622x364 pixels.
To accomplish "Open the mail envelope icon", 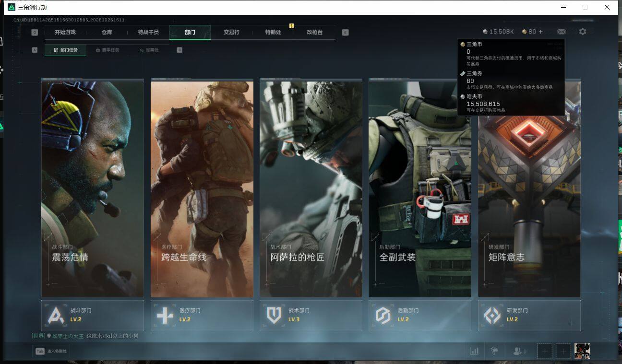I will tap(561, 32).
